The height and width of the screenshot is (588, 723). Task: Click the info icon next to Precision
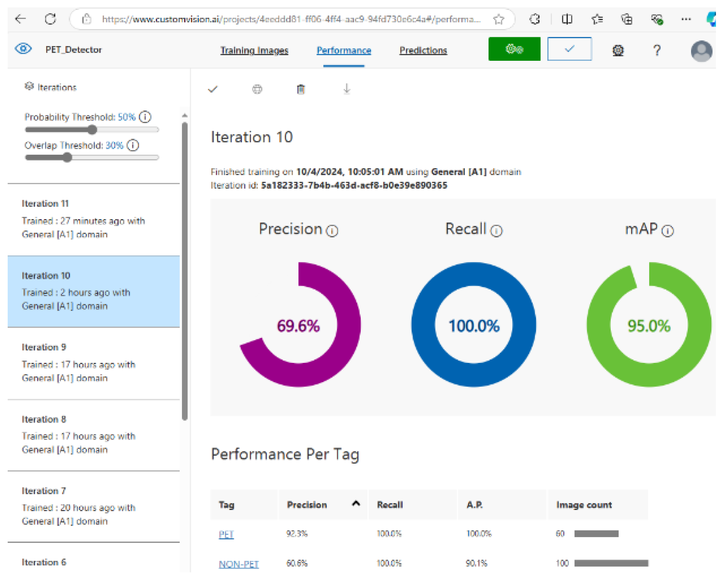[x=332, y=231]
